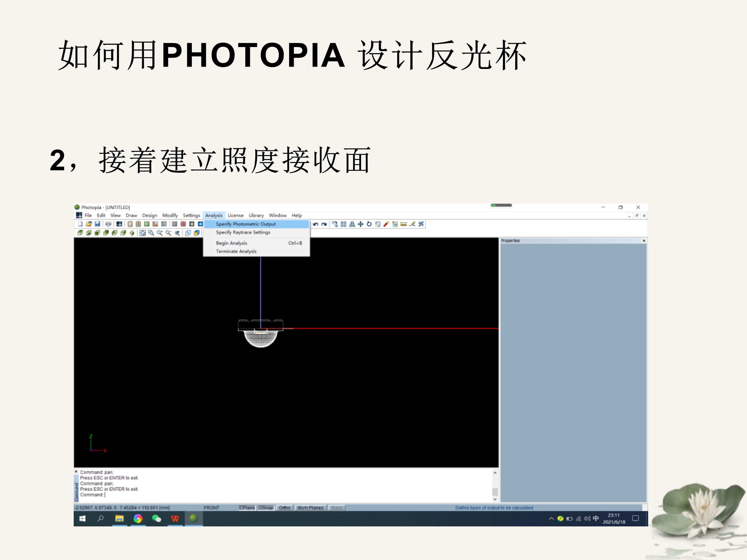The width and height of the screenshot is (747, 560).
Task: Open the Design menu
Action: click(x=150, y=215)
